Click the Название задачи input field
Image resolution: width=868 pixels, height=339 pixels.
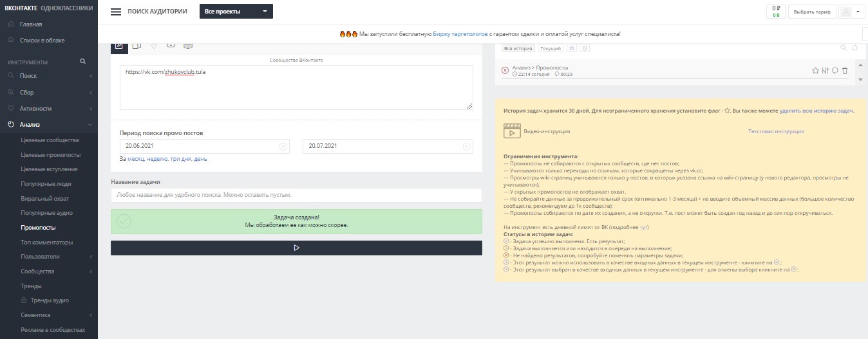point(296,195)
